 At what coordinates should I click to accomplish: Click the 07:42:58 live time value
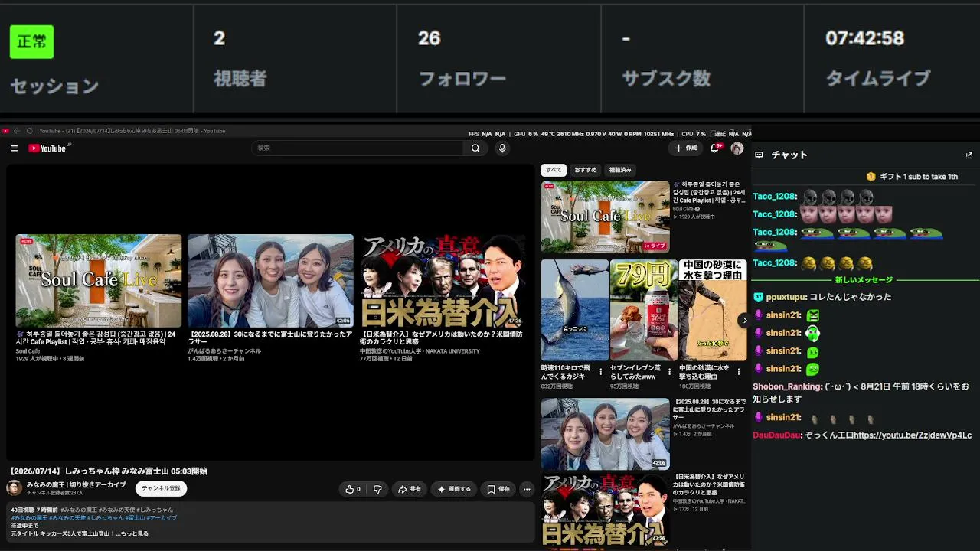(x=864, y=38)
